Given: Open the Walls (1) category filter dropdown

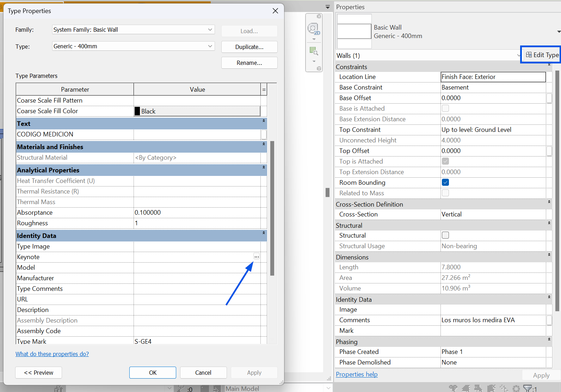Looking at the screenshot, I should click(428, 55).
